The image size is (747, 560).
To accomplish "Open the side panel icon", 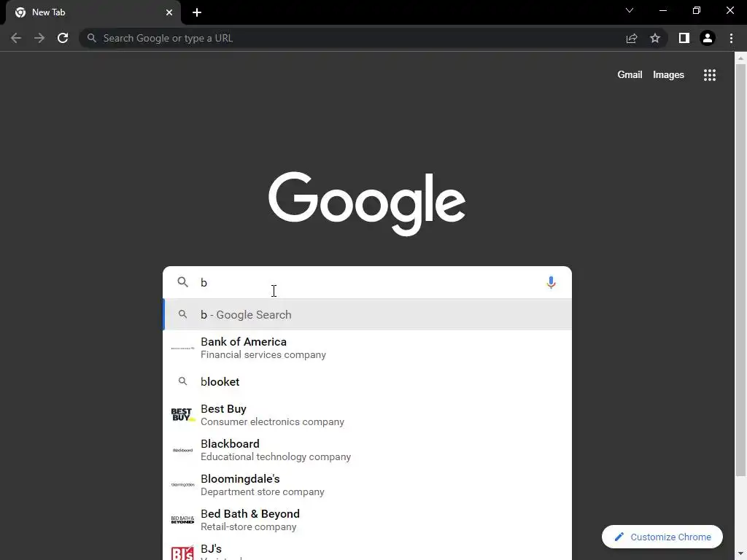I will pyautogui.click(x=684, y=38).
